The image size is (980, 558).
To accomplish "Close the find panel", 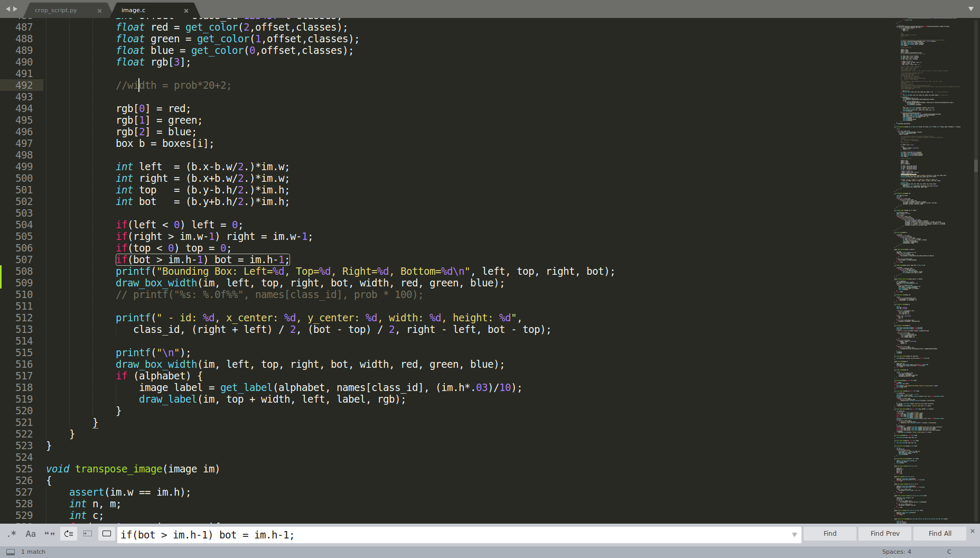I will 973,531.
